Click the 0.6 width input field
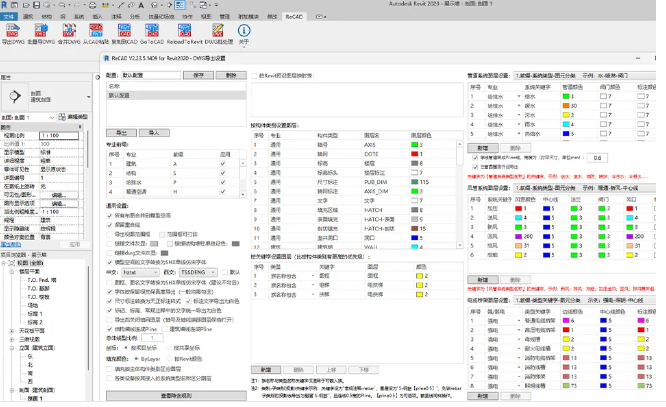This screenshot has height=407, width=666. point(597,158)
